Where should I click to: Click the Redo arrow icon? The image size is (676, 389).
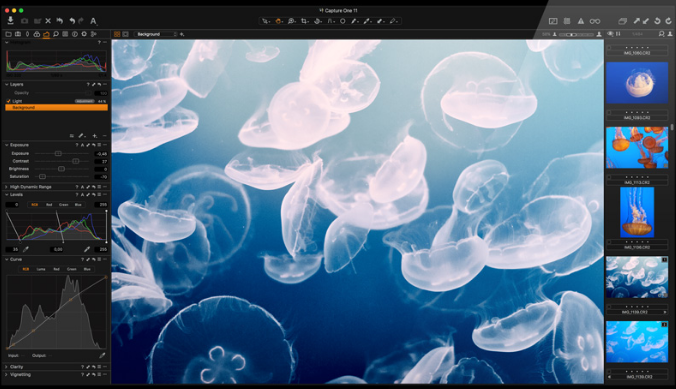[81, 21]
